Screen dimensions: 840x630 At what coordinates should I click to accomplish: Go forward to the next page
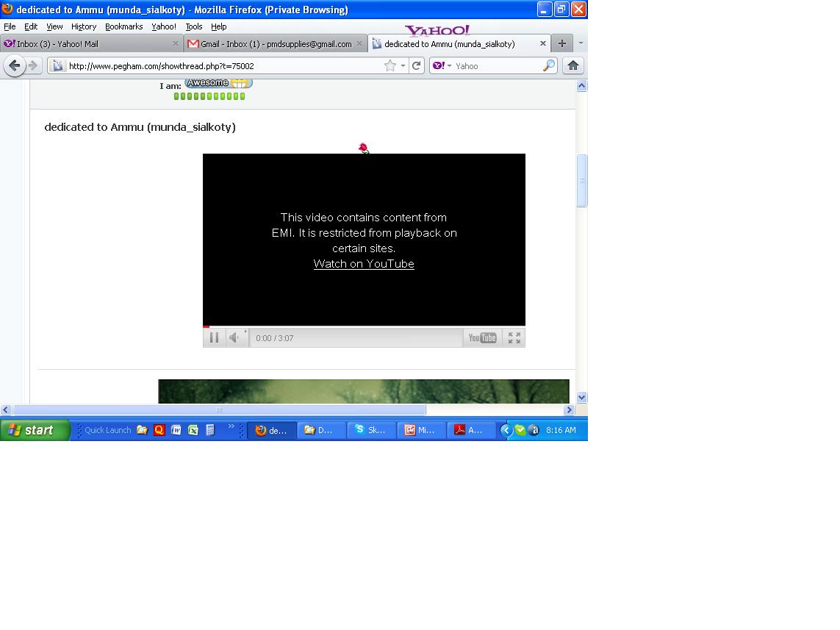[x=33, y=66]
